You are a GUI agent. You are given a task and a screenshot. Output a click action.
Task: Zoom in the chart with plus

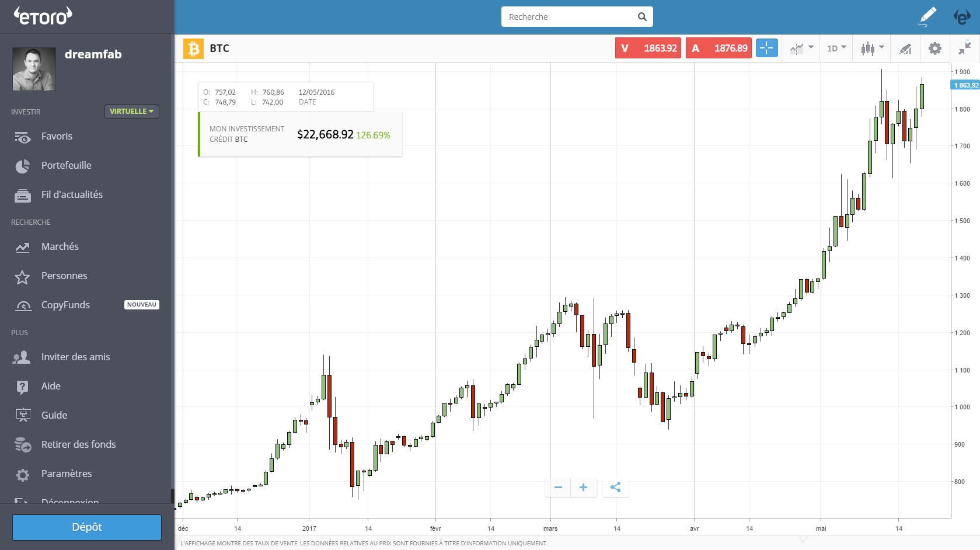(x=583, y=487)
